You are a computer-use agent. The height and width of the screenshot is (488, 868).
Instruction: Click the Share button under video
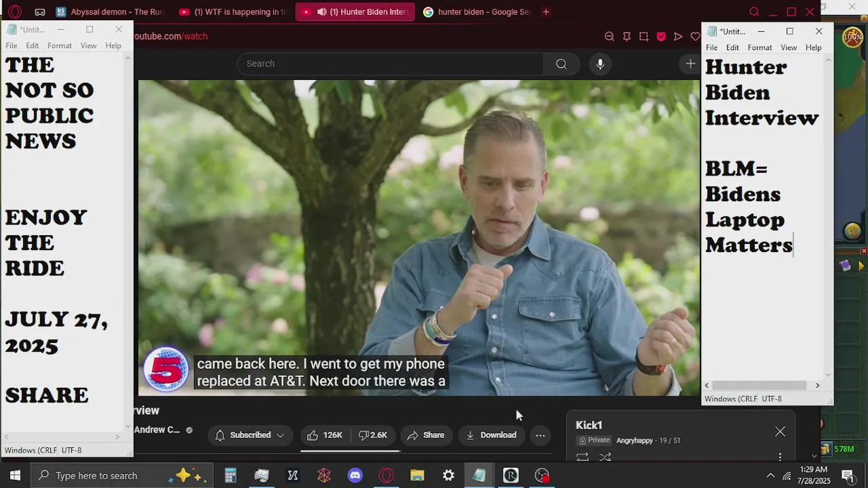(426, 435)
